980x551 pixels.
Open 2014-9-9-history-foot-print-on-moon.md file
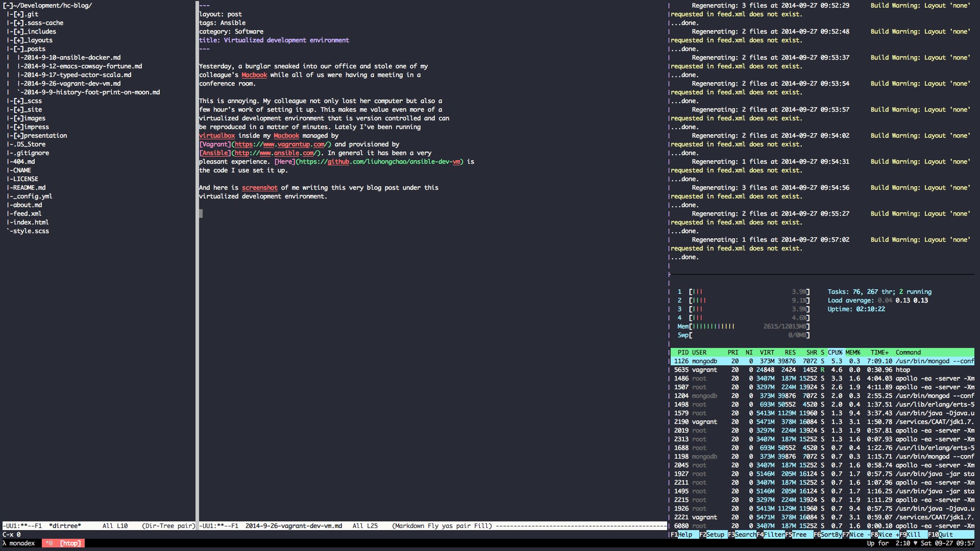[92, 92]
